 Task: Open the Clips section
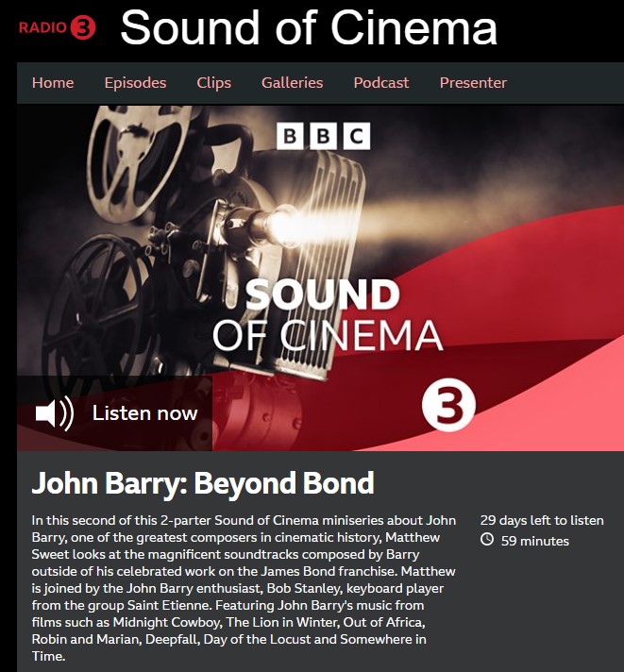214,83
